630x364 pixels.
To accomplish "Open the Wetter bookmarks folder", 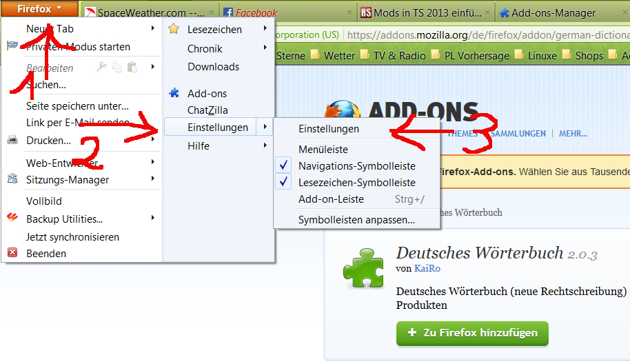I will coord(333,55).
